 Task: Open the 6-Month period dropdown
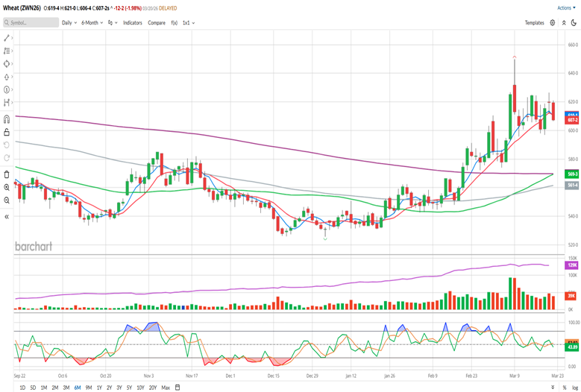tap(92, 22)
